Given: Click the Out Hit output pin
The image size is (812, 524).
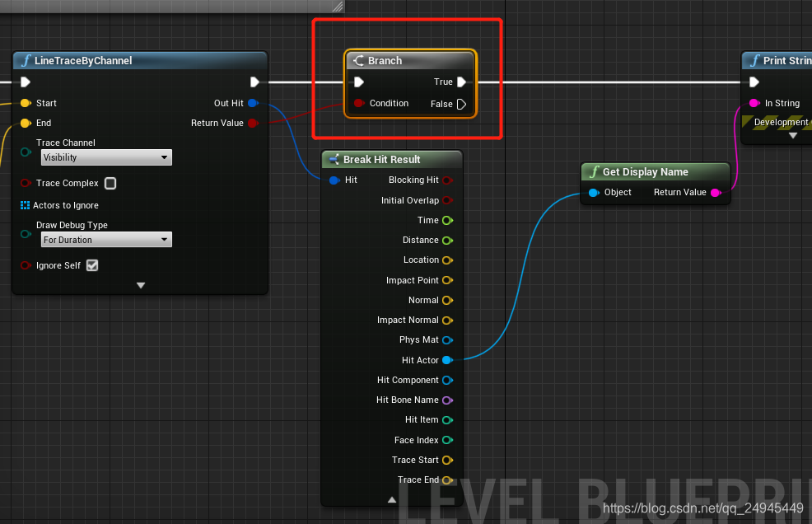Looking at the screenshot, I should pos(253,103).
